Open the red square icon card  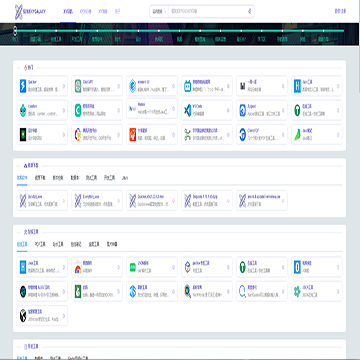(152, 135)
